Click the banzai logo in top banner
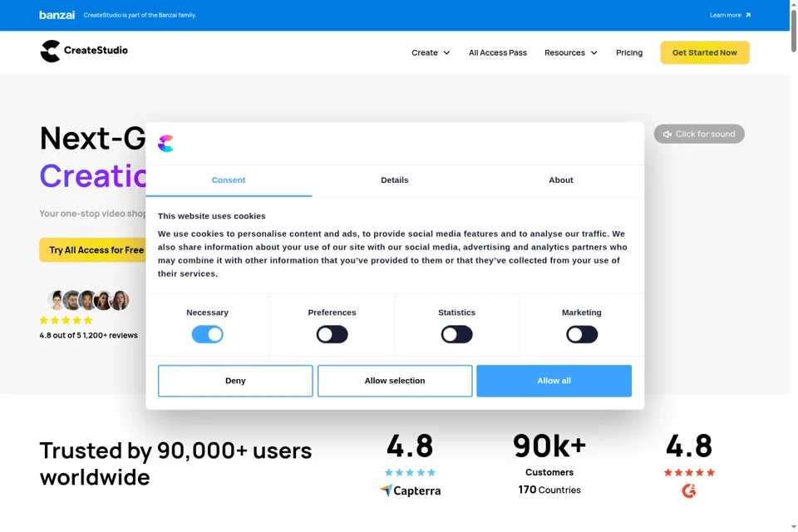This screenshot has width=798, height=532. click(x=57, y=15)
